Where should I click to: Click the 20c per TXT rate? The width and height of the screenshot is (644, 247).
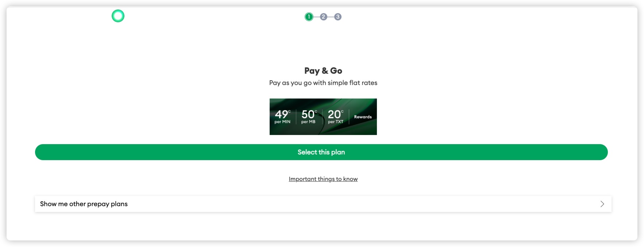336,117
